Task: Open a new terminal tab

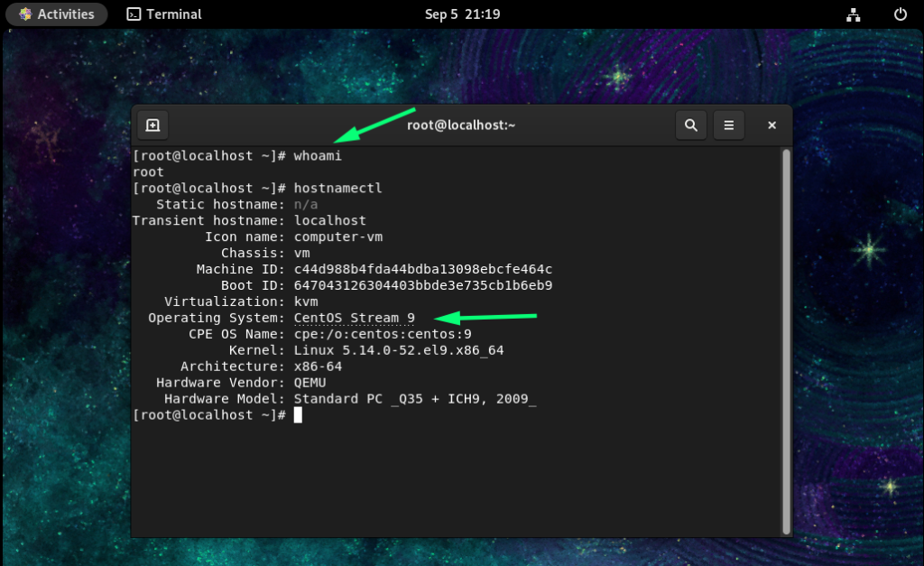Action: coord(152,125)
